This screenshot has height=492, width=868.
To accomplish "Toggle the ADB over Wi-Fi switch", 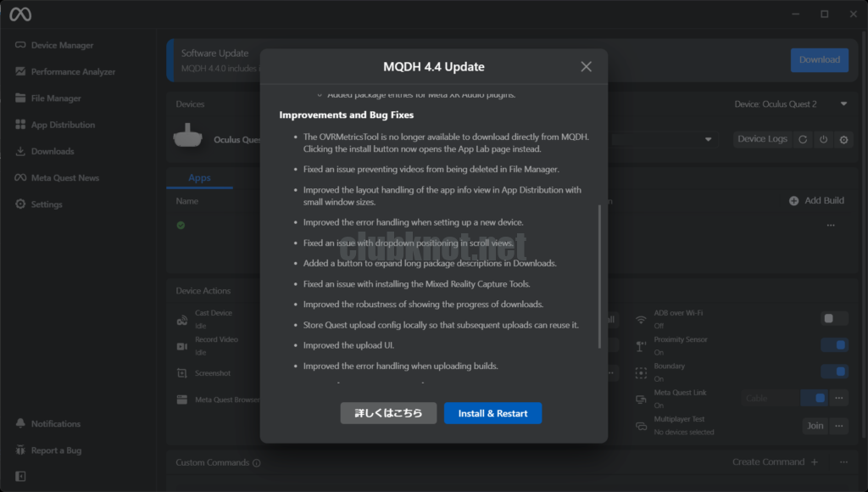I will pyautogui.click(x=835, y=318).
